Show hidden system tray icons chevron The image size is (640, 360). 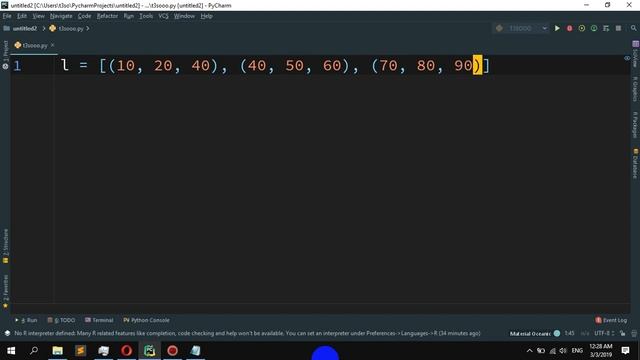pyautogui.click(x=529, y=351)
